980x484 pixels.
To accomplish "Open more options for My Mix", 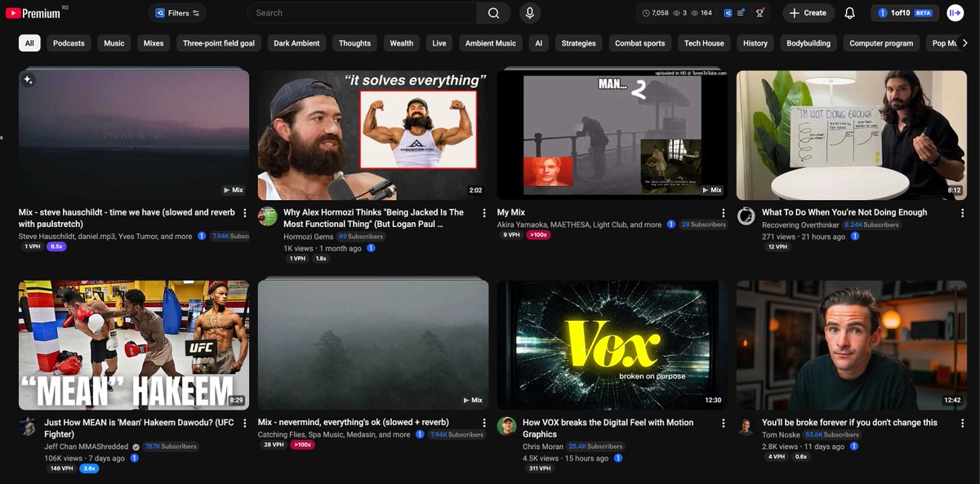I will 723,213.
